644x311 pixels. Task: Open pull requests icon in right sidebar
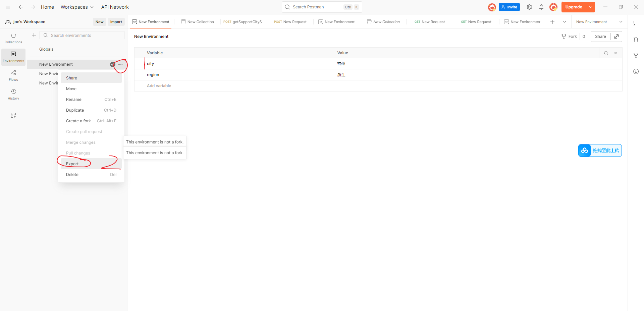(636, 39)
